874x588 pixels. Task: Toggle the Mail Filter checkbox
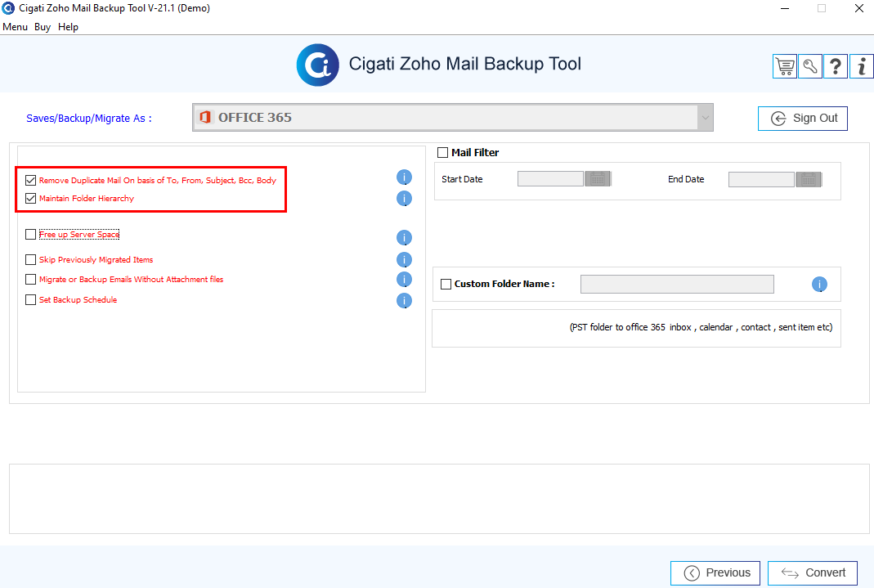click(x=442, y=153)
